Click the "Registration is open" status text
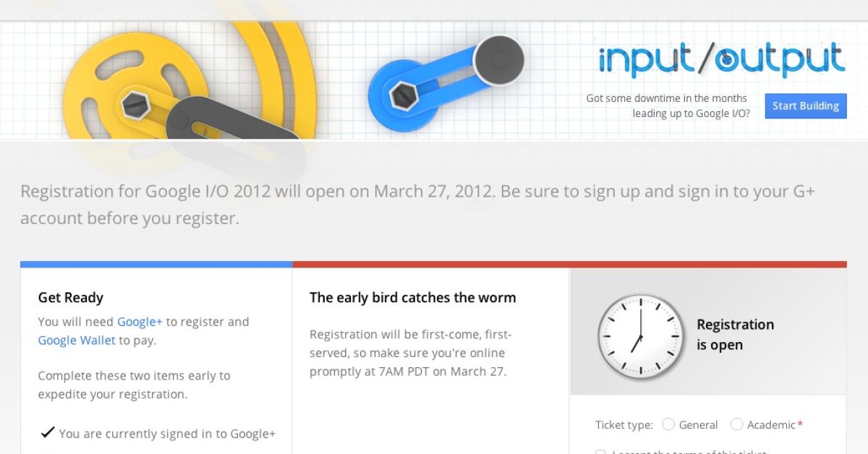 [x=735, y=335]
